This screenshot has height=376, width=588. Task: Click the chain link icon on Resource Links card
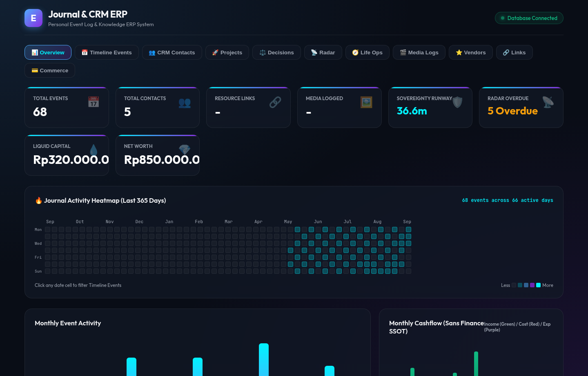point(275,102)
